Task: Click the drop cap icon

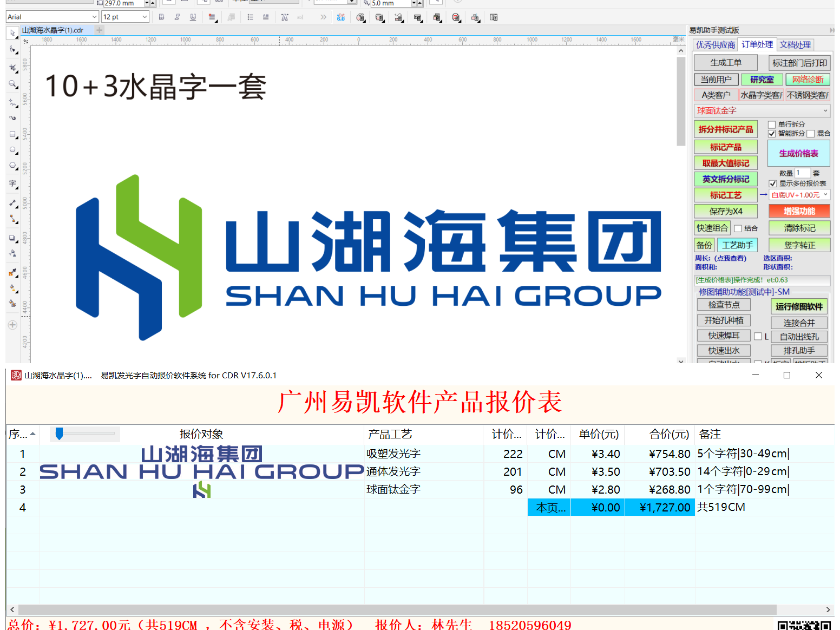Action: pos(266,17)
